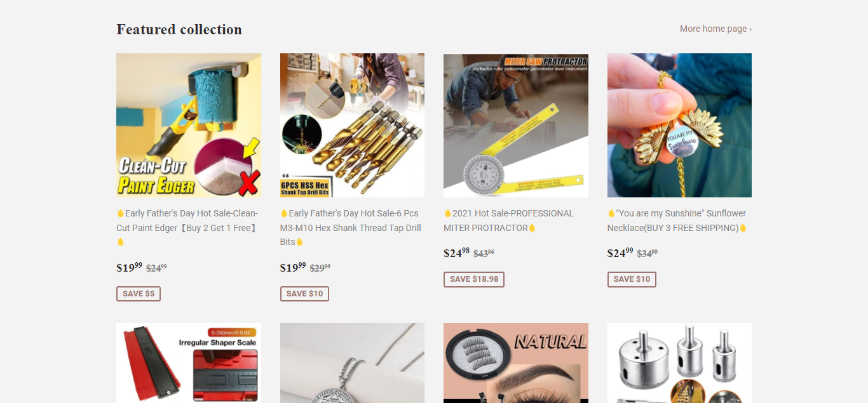Open the Hex Shank Tap Drill Bits image
This screenshot has width=868, height=403.
click(x=352, y=125)
